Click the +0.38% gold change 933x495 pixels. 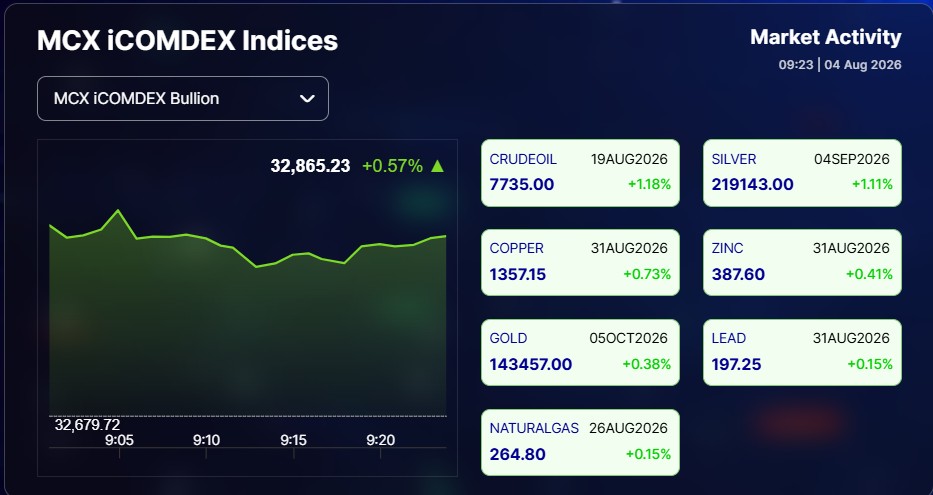click(x=647, y=364)
